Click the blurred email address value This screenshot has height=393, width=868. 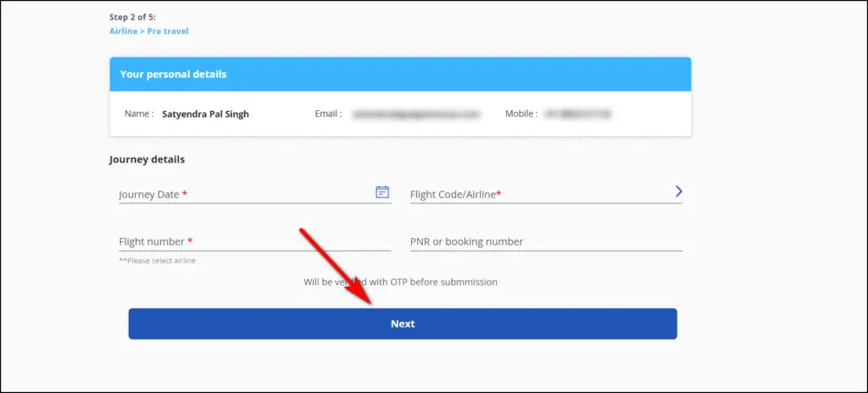(x=415, y=114)
